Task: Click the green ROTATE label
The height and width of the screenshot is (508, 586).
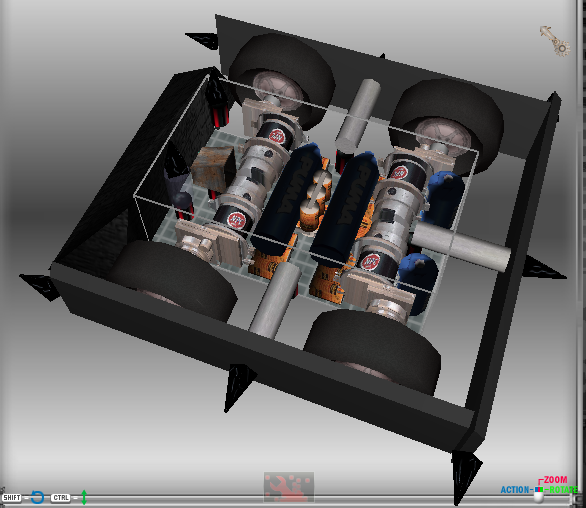Action: pyautogui.click(x=564, y=489)
